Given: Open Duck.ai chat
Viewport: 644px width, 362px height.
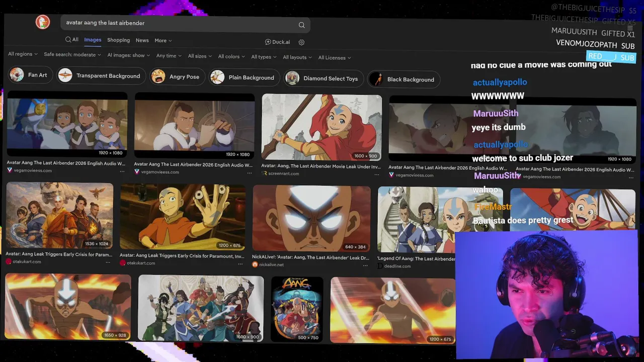Looking at the screenshot, I should coord(277,42).
